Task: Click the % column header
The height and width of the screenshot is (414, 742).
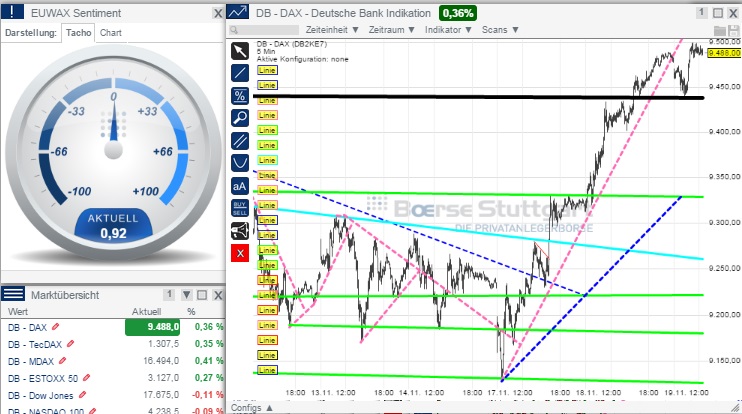Action: point(191,311)
